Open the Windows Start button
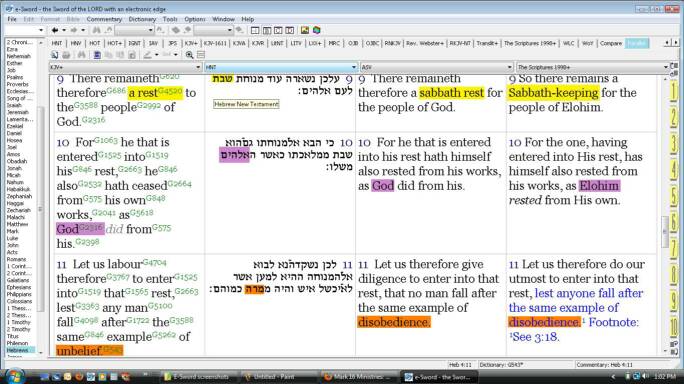This screenshot has width=684, height=384. [x=14, y=376]
